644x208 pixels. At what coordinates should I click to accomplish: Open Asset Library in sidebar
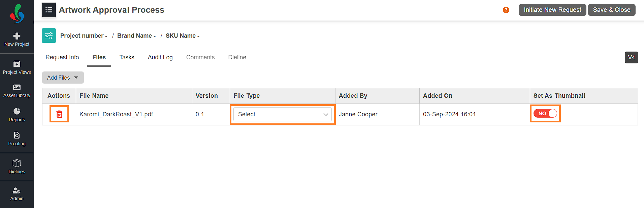tap(17, 91)
